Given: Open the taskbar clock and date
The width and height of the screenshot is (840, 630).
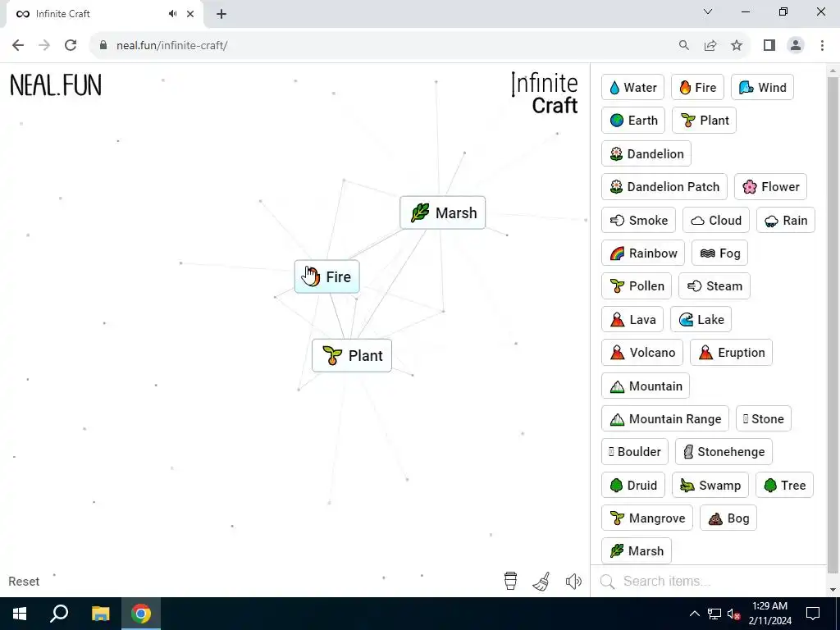Looking at the screenshot, I should tap(769, 614).
